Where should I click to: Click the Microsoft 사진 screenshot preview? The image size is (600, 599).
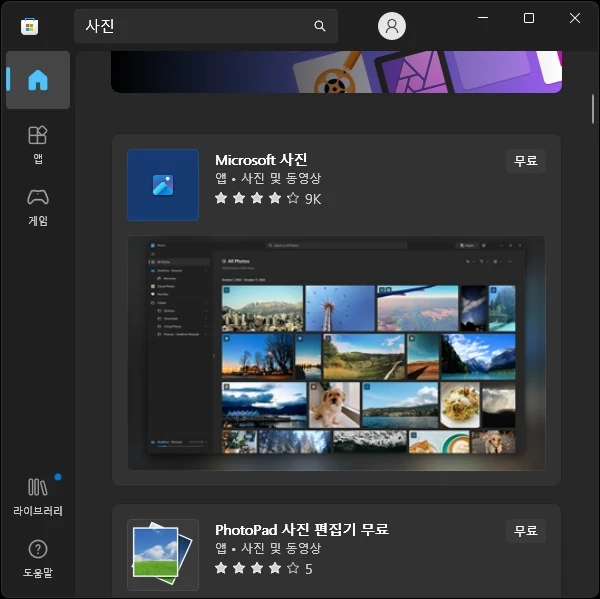point(336,353)
